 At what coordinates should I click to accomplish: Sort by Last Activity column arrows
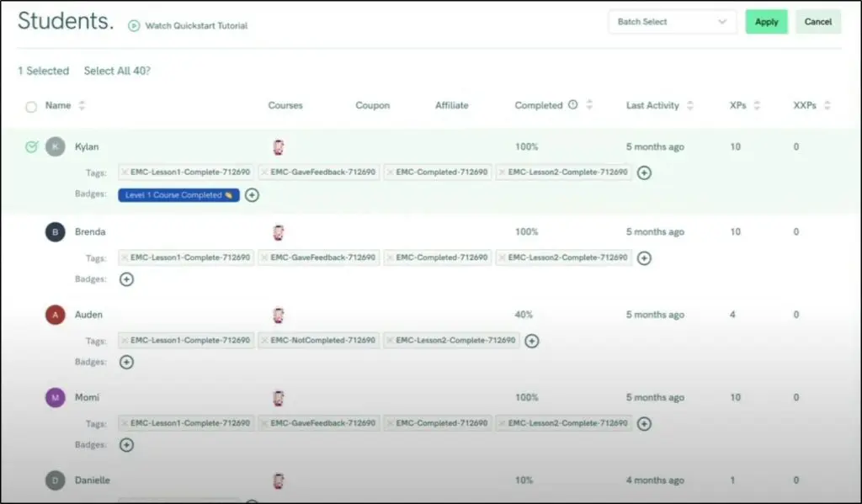[x=690, y=106]
